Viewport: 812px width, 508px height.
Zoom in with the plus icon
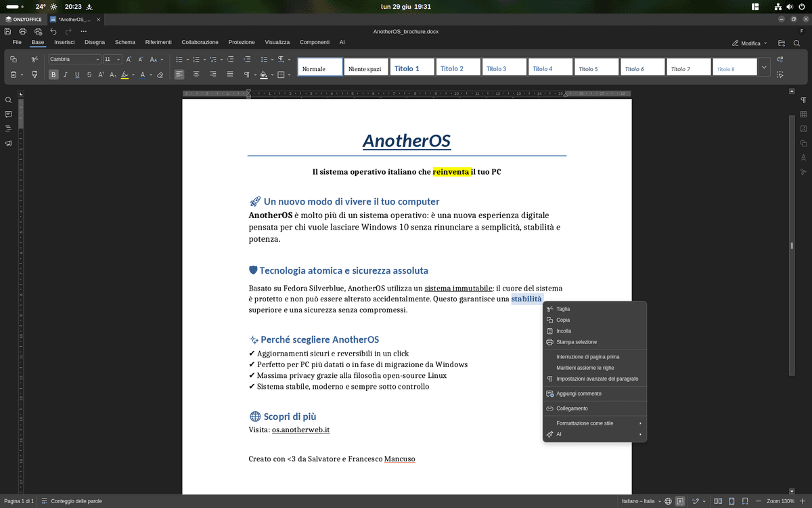click(x=803, y=501)
